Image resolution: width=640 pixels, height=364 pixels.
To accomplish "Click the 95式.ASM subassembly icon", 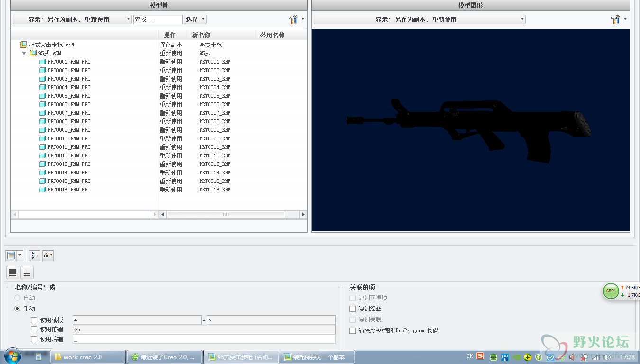I will [x=33, y=53].
